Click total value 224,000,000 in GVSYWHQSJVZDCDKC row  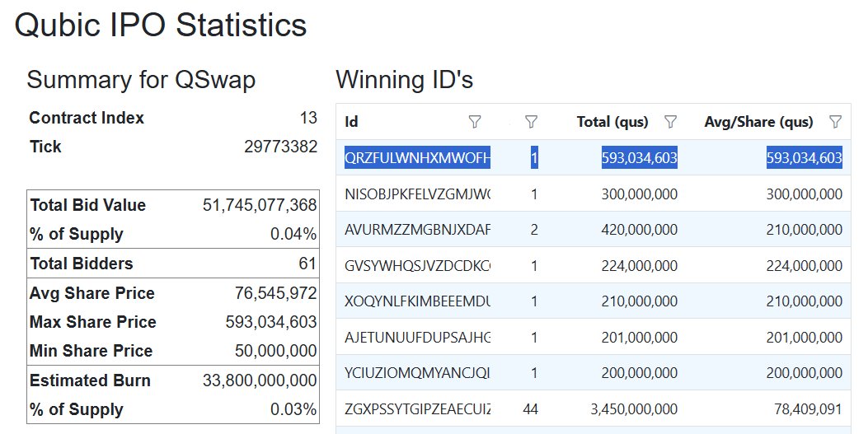click(640, 265)
